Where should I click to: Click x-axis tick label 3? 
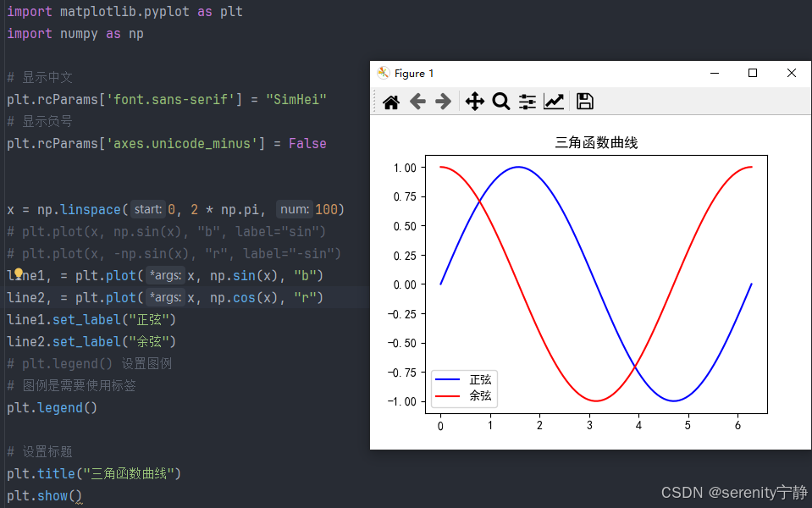[589, 425]
